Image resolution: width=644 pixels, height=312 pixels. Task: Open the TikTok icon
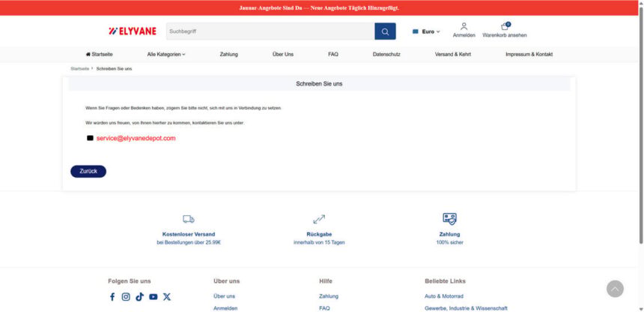(x=139, y=297)
